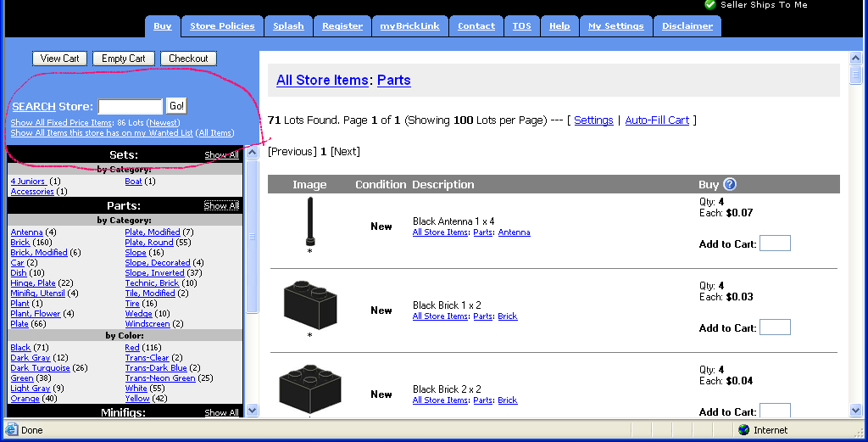
Task: Click the Buy help question mark icon
Action: click(x=730, y=184)
